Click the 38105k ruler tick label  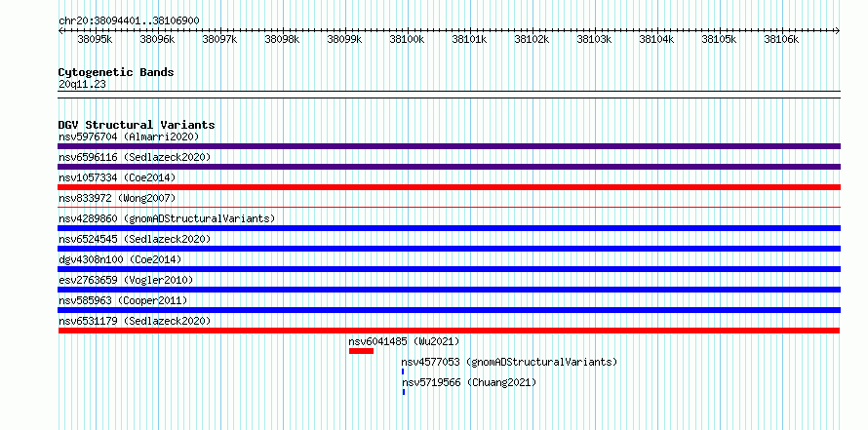point(720,39)
